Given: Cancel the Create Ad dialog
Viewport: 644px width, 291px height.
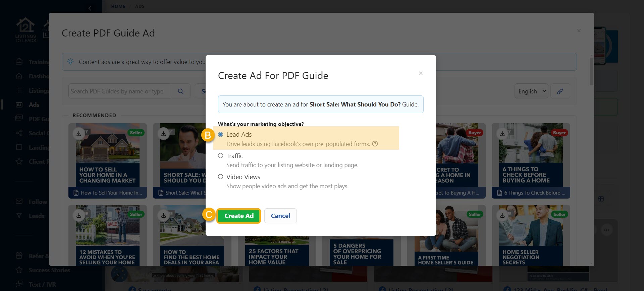Looking at the screenshot, I should [280, 216].
